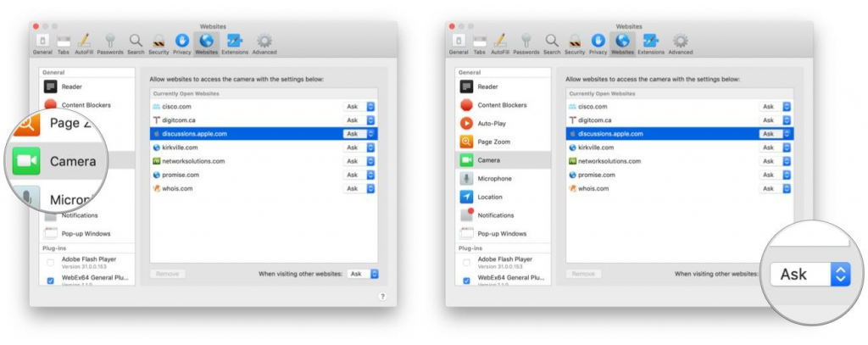Open Extensions preferences in left window

pos(235,44)
